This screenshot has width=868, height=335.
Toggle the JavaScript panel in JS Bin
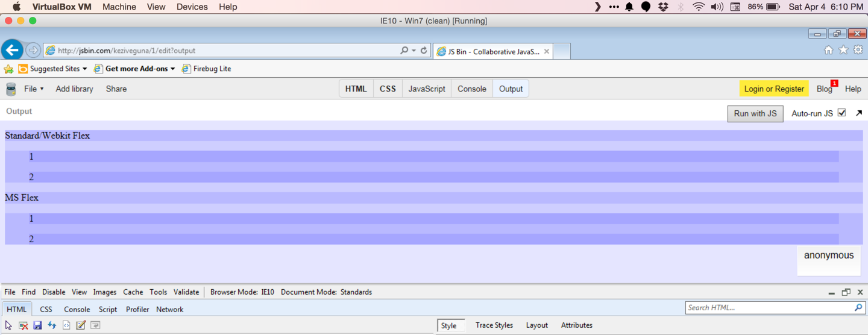click(x=427, y=89)
